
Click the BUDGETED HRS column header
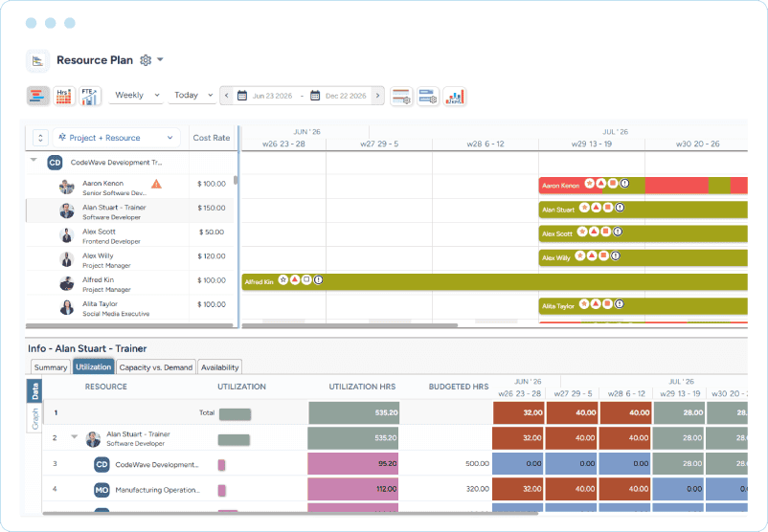click(x=459, y=387)
